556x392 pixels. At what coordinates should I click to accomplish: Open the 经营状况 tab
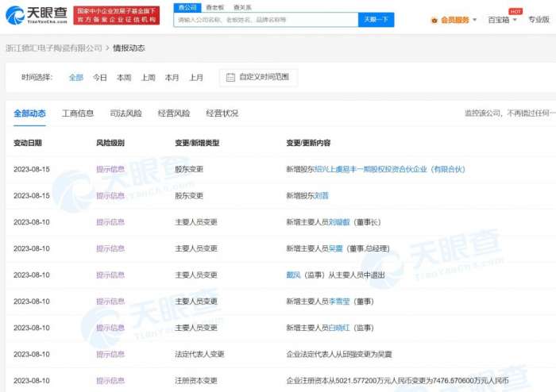[222, 113]
